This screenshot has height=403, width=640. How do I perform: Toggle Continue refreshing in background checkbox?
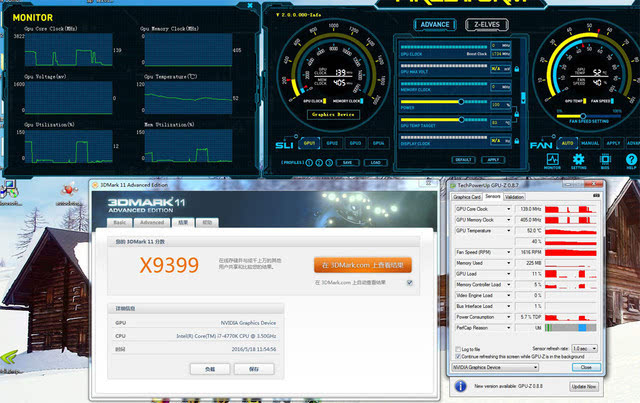click(458, 356)
